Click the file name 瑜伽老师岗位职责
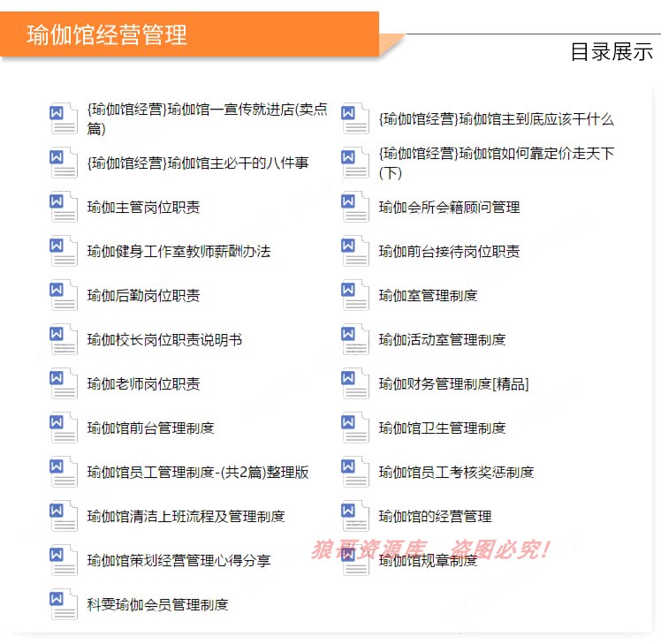661x644 pixels. [143, 384]
